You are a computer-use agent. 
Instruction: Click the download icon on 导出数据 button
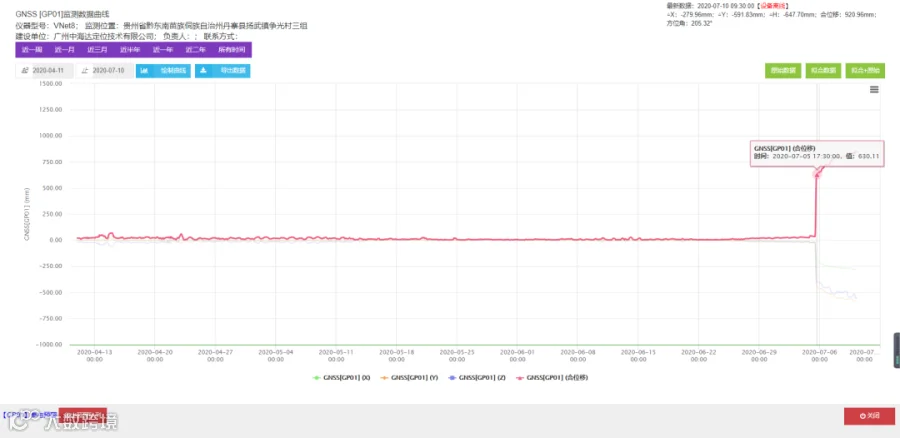pos(203,71)
